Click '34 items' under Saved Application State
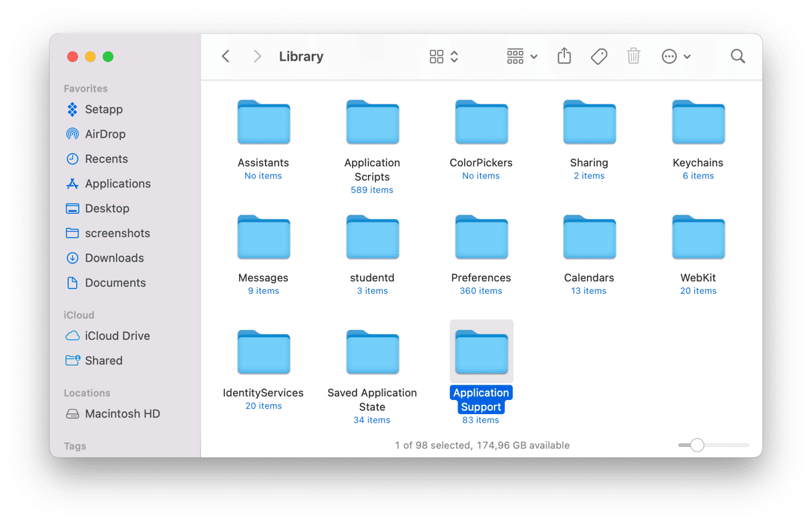 [372, 420]
